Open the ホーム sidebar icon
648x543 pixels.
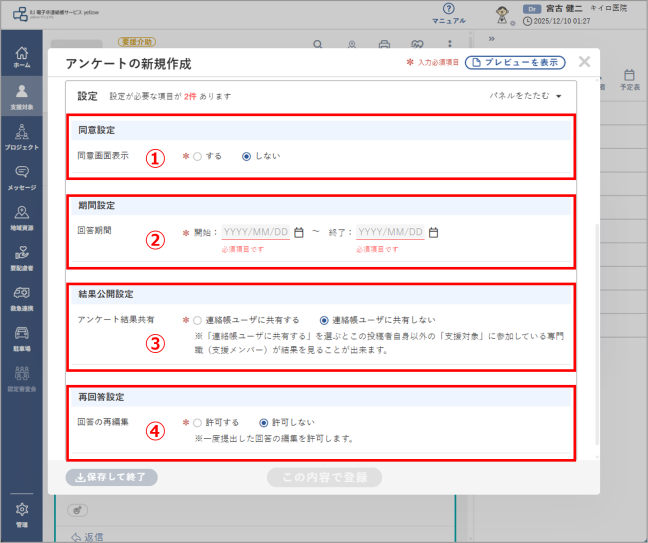click(x=21, y=57)
